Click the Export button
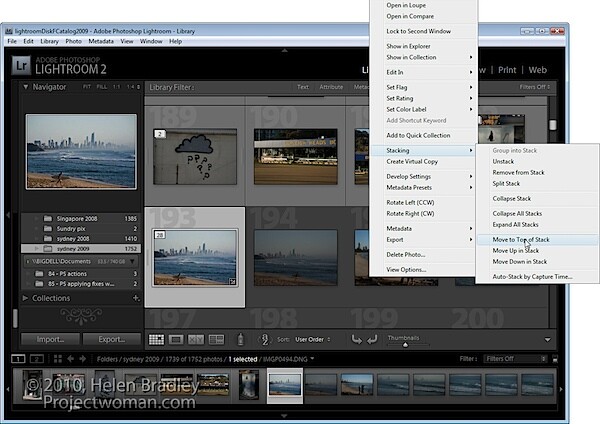The width and height of the screenshot is (600, 424). click(x=111, y=339)
